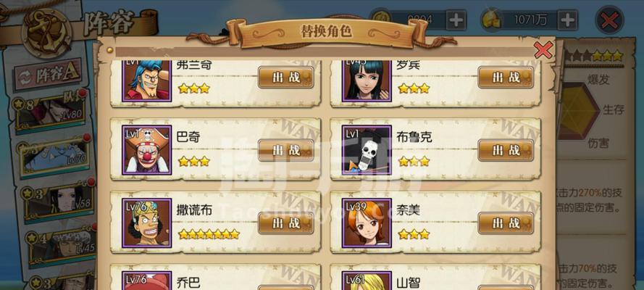Viewport: 644px width, 290px height.
Task: Select Usopp's Lv76 portrait
Action: coord(146,223)
